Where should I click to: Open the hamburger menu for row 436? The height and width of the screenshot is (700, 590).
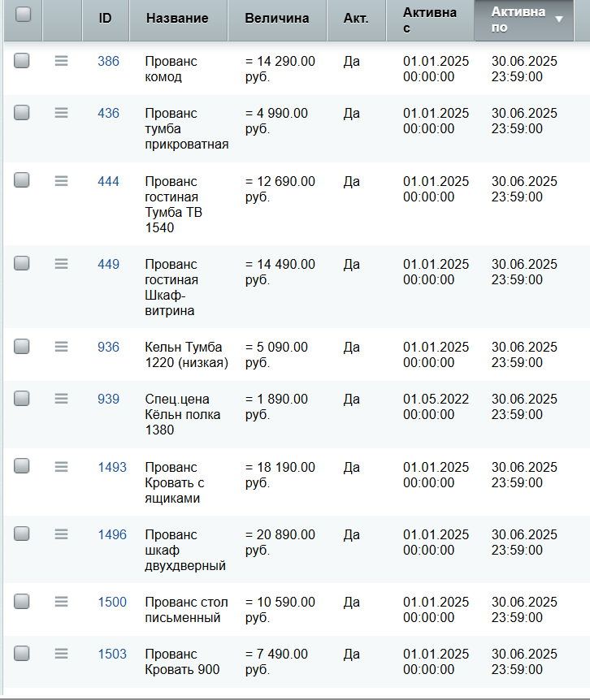[x=61, y=113]
